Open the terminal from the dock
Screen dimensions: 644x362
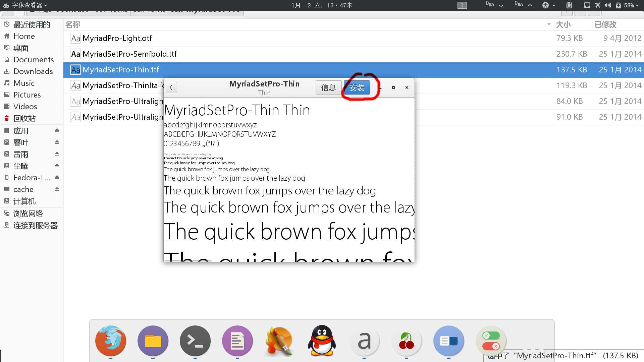point(195,341)
